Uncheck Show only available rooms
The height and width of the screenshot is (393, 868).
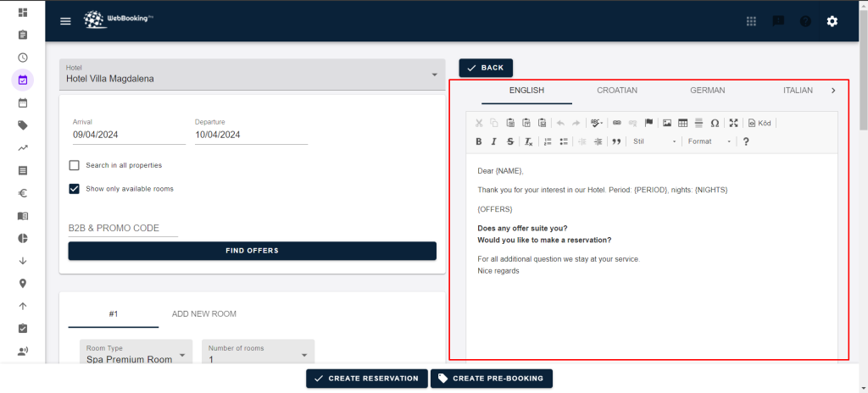tap(75, 189)
